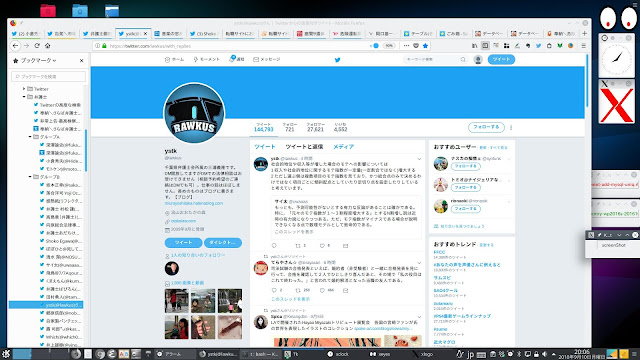Select the (3) Sheko browser tab
Image resolution: width=640 pixels, height=360 pixels.
click(x=203, y=33)
